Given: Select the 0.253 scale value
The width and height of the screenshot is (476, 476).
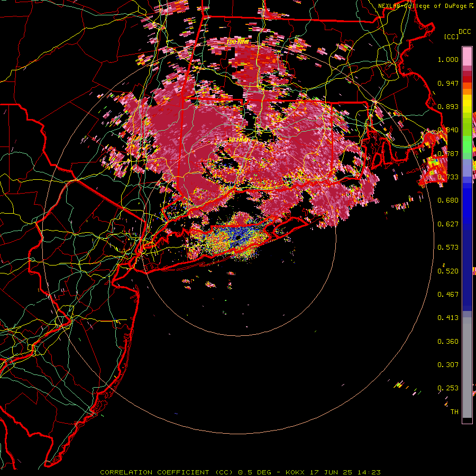Looking at the screenshot, I should [x=448, y=388].
